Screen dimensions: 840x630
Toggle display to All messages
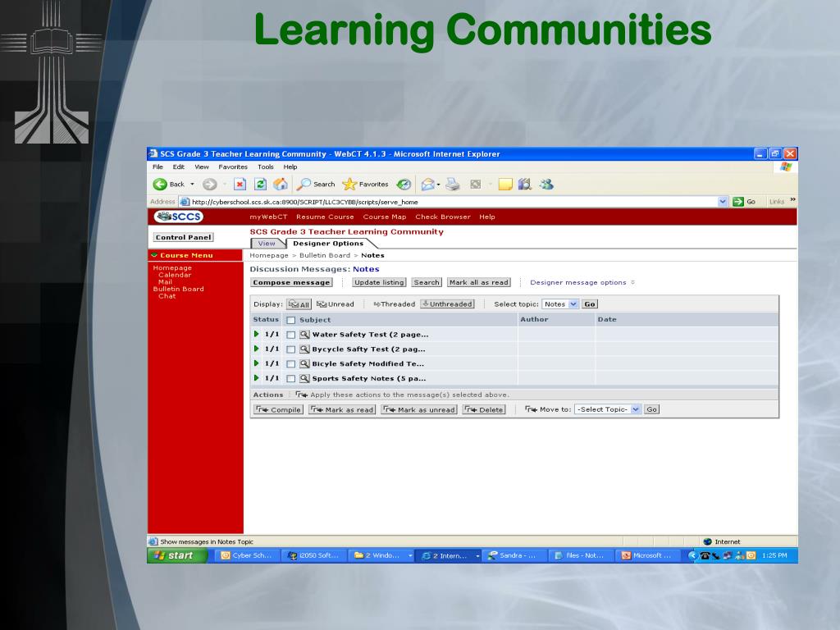tap(299, 304)
